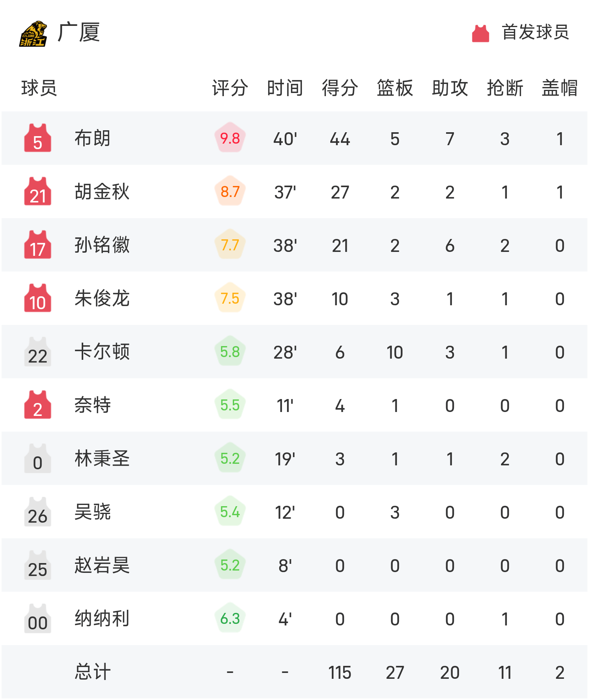Click the Guangsha team lion logo
This screenshot has height=700, width=589.
[33, 34]
